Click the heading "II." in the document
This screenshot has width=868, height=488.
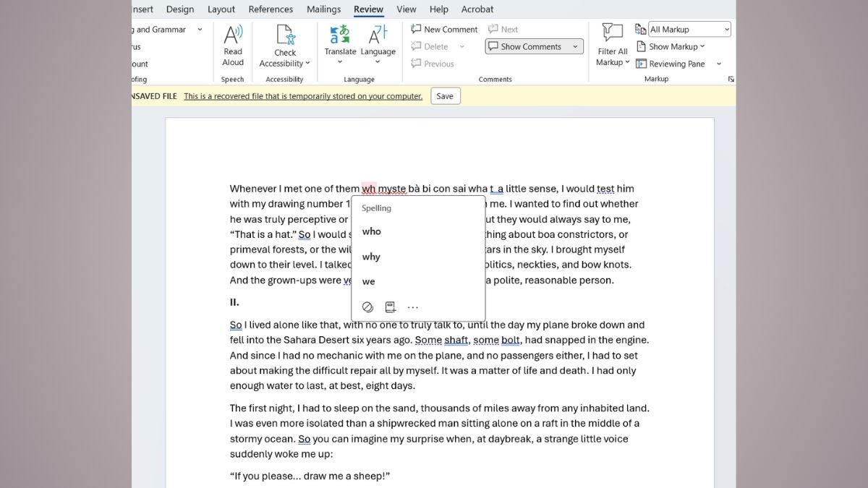point(234,302)
